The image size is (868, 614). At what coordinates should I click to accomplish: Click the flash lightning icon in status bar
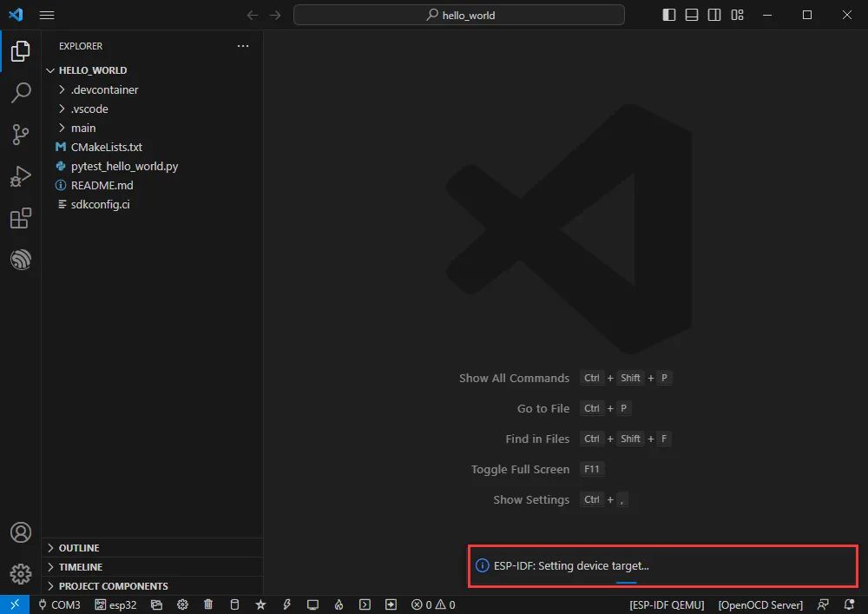click(286, 604)
